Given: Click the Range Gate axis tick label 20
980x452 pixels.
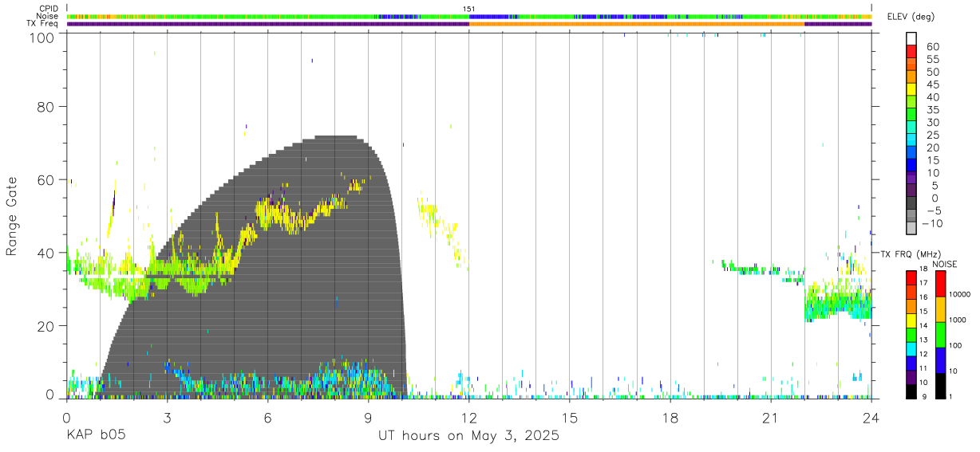Looking at the screenshot, I should pos(45,326).
